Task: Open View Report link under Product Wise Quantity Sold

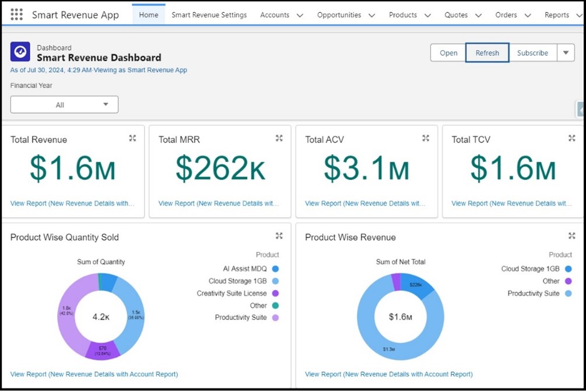Action: point(94,374)
